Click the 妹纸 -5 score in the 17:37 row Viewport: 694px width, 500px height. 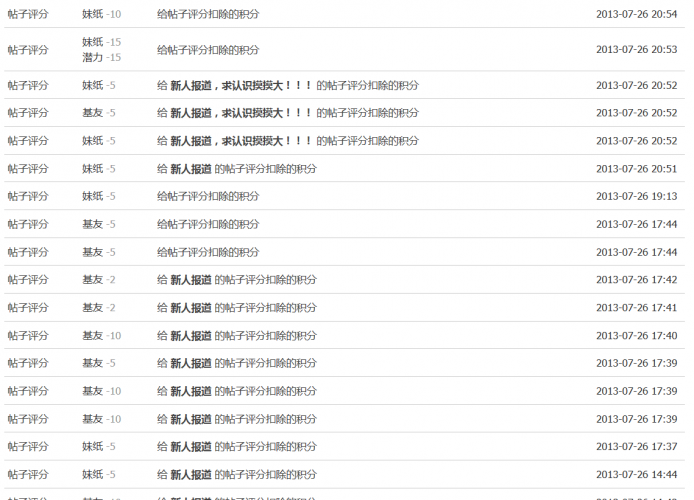[x=98, y=447]
